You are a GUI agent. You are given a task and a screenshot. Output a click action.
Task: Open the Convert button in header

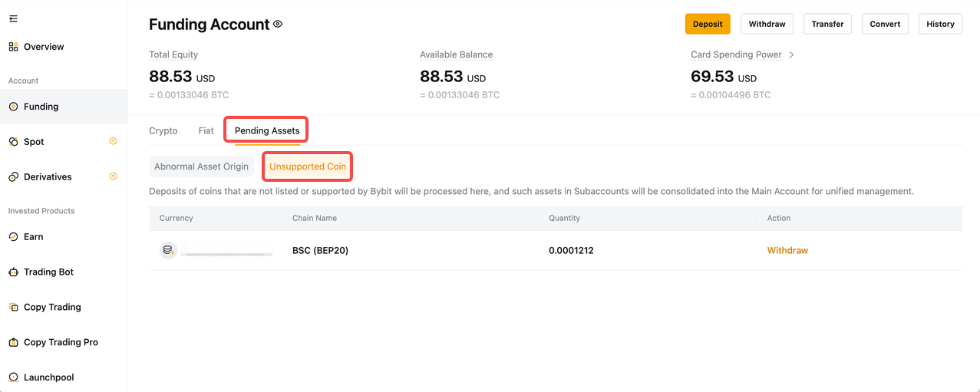click(885, 24)
